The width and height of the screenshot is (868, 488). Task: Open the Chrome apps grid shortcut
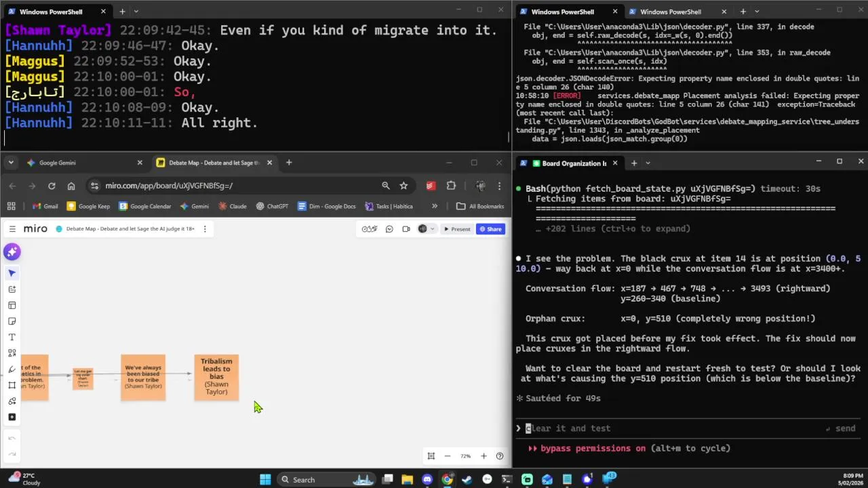pos(11,206)
